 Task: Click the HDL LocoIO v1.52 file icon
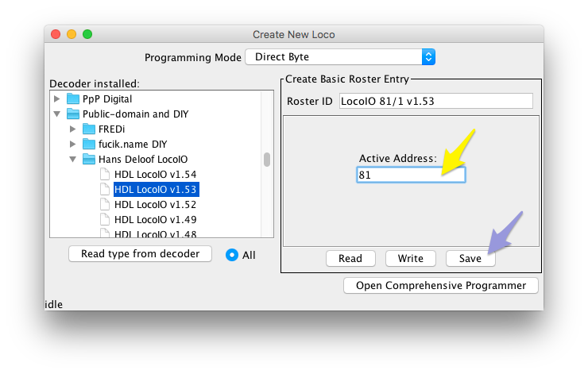pos(106,205)
